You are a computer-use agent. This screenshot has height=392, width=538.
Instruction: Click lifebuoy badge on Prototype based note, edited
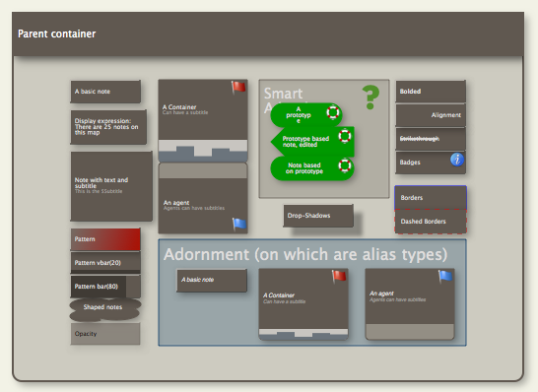(x=345, y=136)
